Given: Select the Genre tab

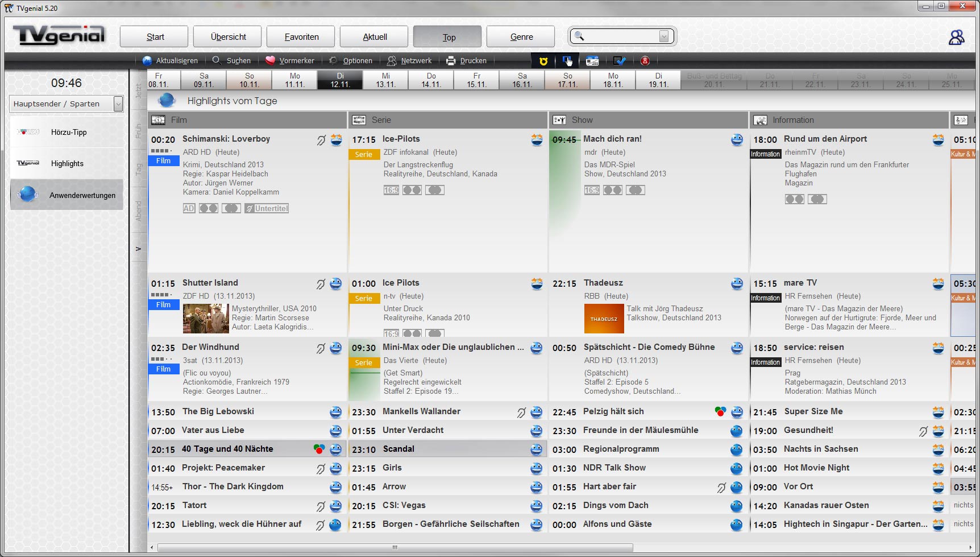Looking at the screenshot, I should (x=521, y=36).
